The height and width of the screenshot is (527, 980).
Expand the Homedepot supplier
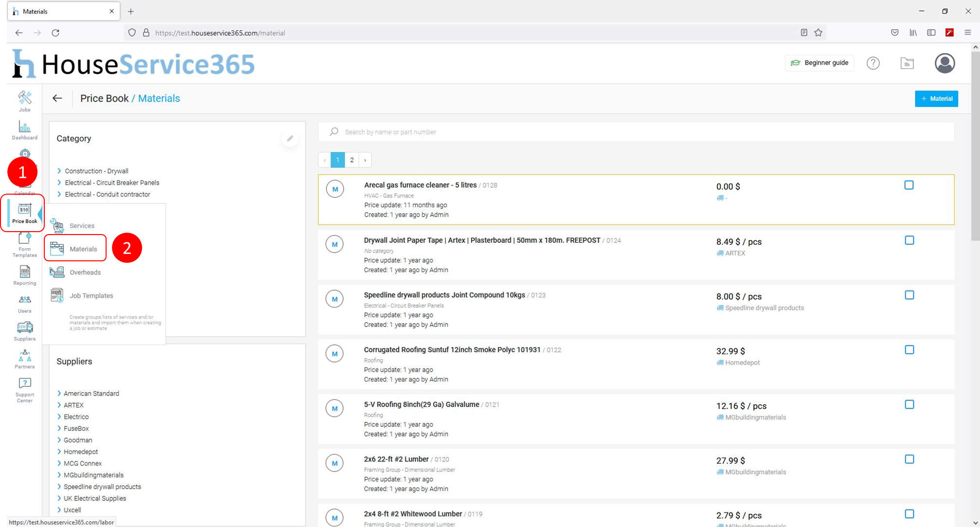(59, 452)
